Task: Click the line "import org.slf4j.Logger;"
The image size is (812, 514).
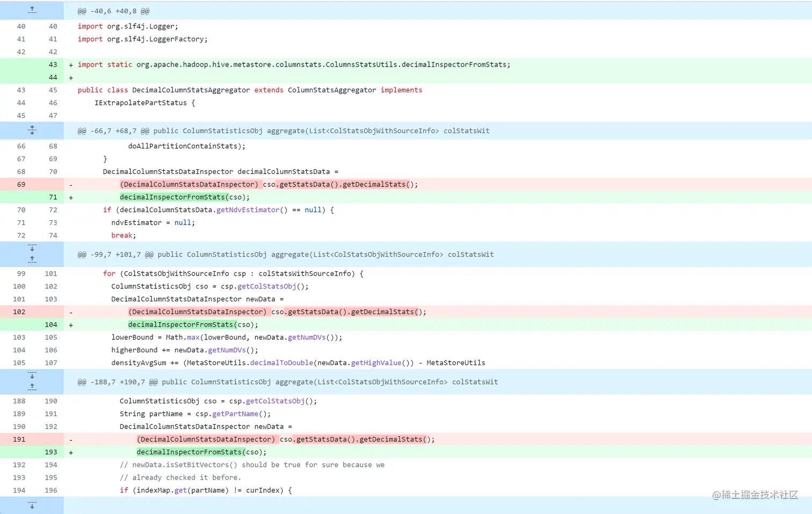Action: [128, 26]
